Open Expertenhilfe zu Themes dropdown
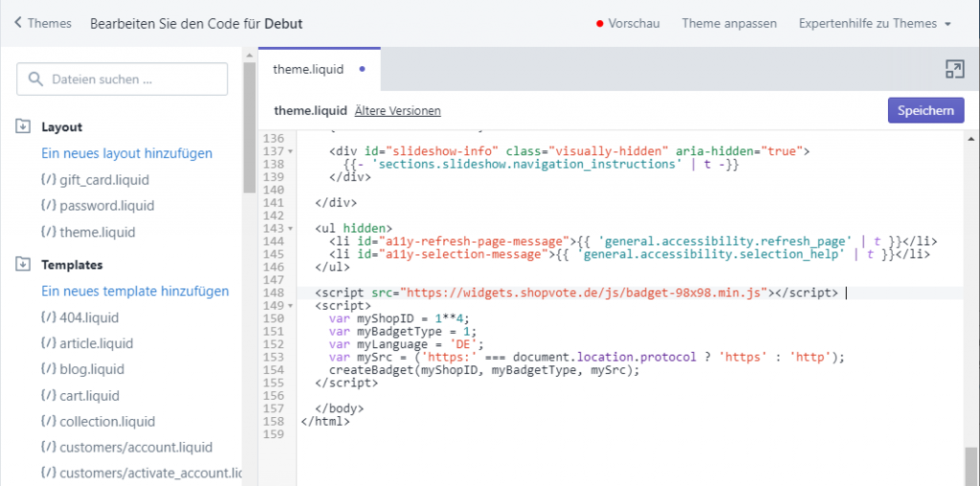 (x=875, y=24)
